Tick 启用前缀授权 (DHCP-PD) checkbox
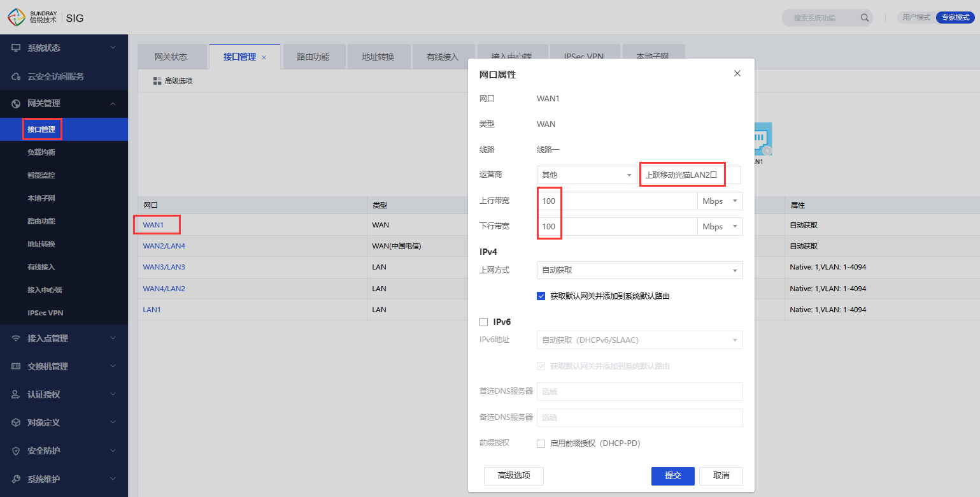Image resolution: width=980 pixels, height=497 pixels. point(541,443)
